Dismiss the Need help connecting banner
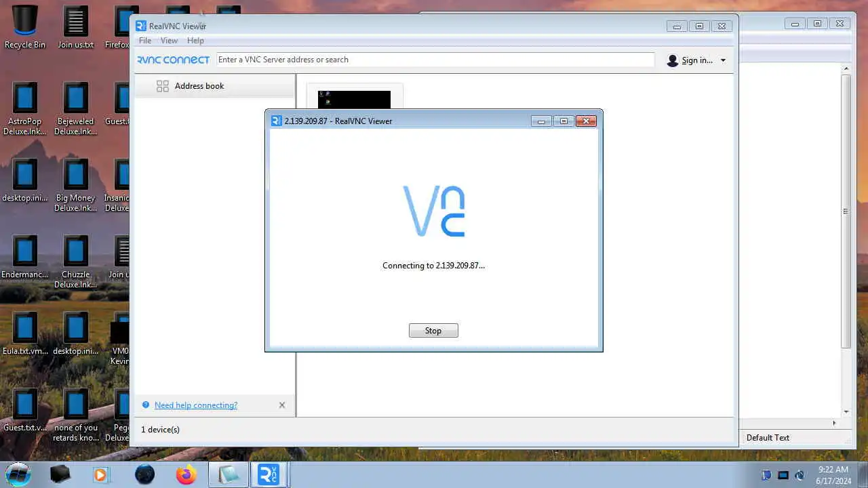 coord(282,405)
